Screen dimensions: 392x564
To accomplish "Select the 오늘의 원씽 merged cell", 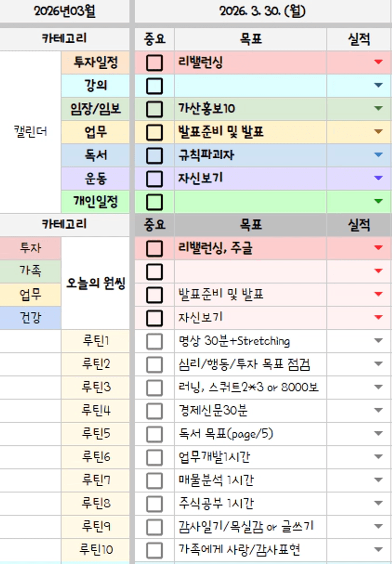I will (x=95, y=283).
